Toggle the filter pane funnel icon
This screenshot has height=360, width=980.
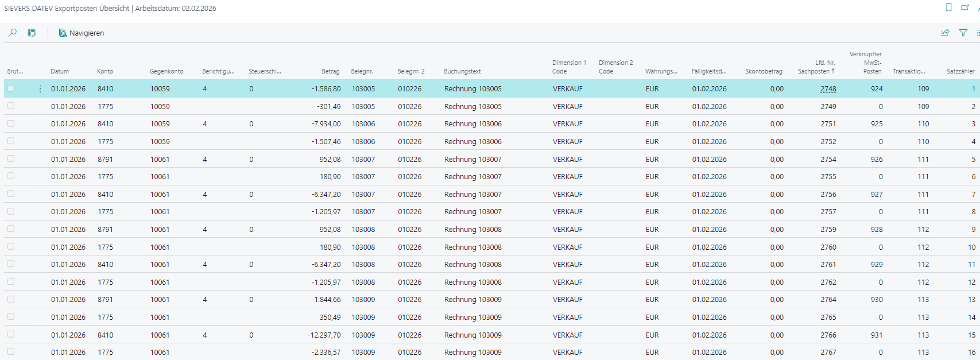963,33
